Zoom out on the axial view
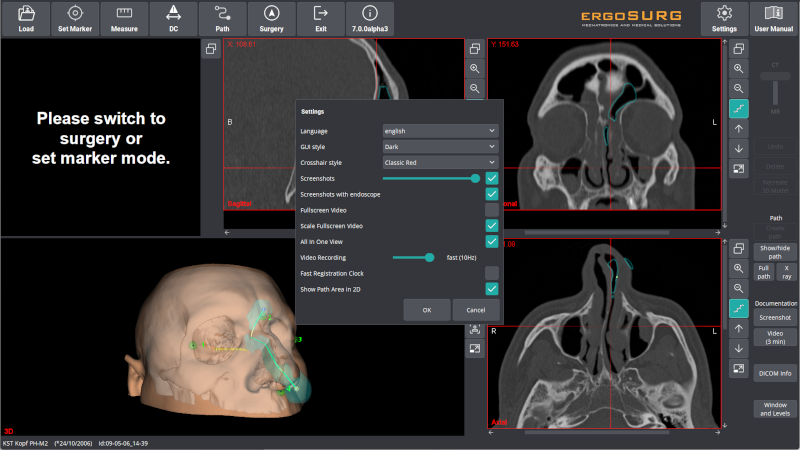The height and width of the screenshot is (450, 800). tap(739, 288)
